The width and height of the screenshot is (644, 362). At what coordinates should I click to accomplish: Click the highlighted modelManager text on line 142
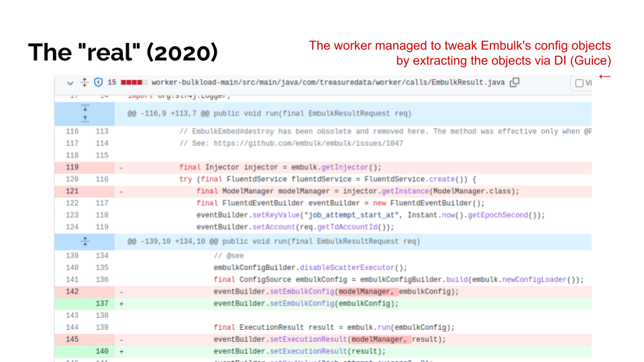point(368,292)
